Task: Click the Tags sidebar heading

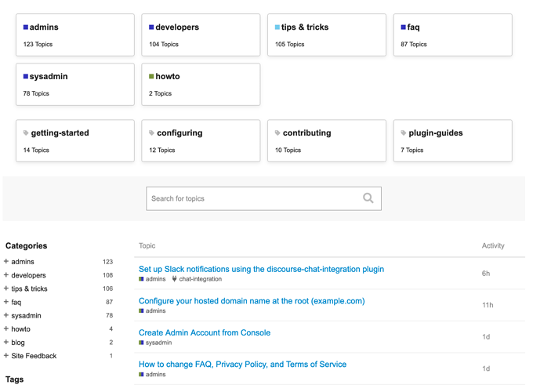Action: coord(15,379)
